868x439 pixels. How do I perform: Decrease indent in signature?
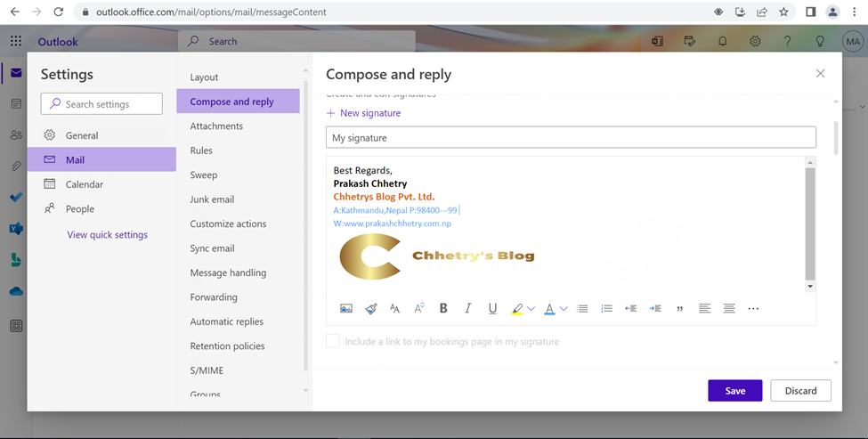631,308
